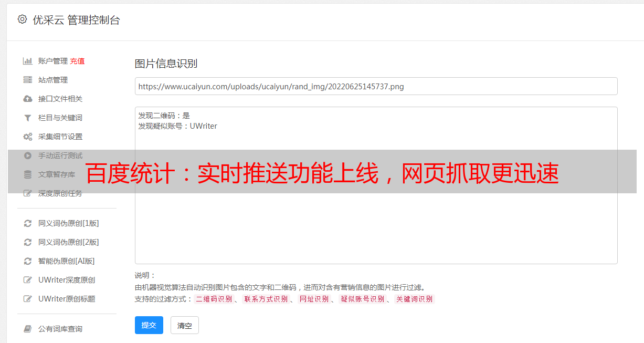Click the 发现二维码：是 result line
Screen dimensions: 644x343
click(x=164, y=116)
